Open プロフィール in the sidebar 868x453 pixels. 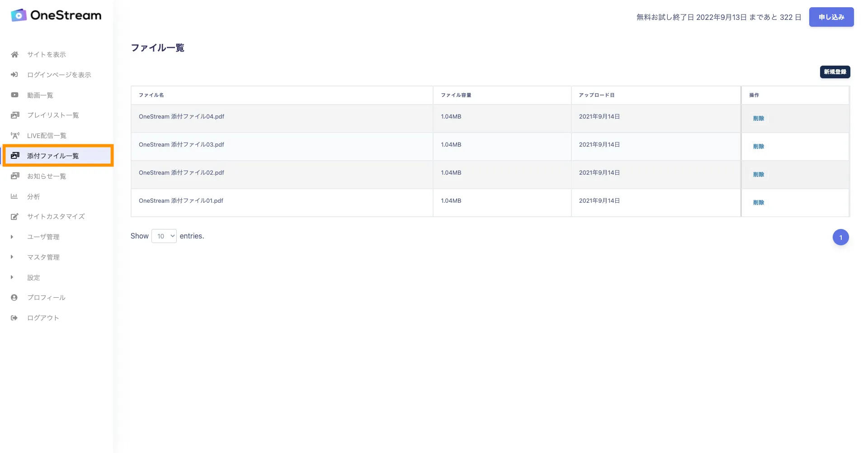pyautogui.click(x=46, y=297)
